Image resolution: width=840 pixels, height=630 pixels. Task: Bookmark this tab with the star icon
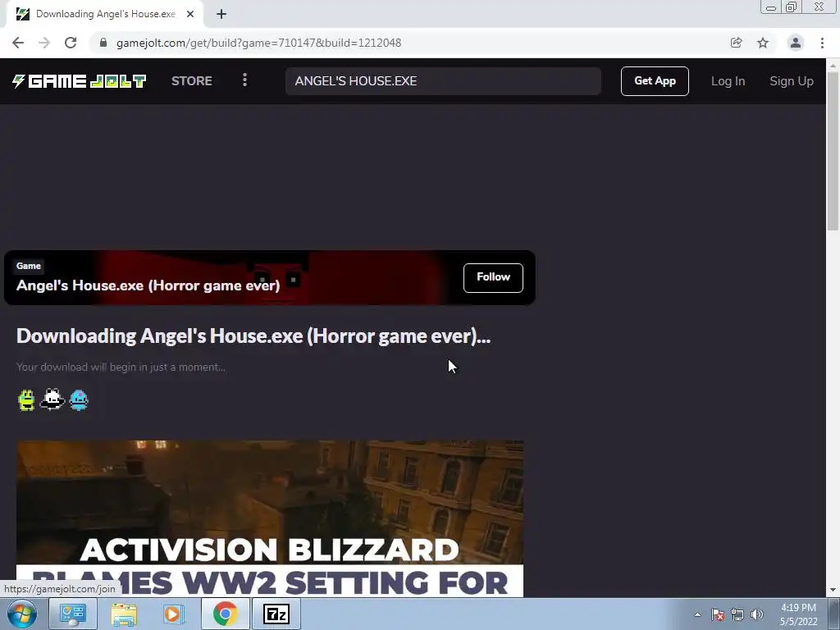point(763,43)
